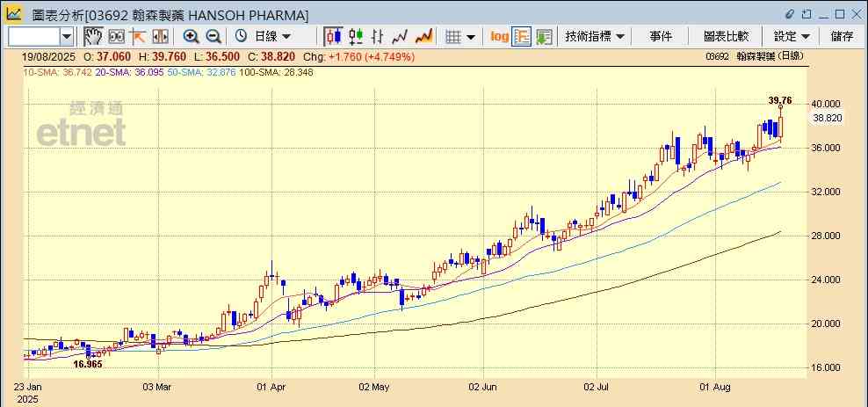
Task: Switch to line chart style
Action: click(x=400, y=37)
